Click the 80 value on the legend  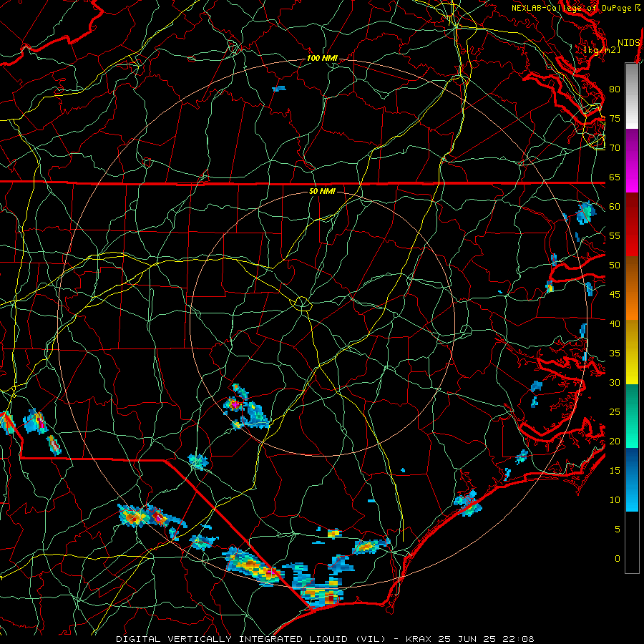(x=615, y=89)
